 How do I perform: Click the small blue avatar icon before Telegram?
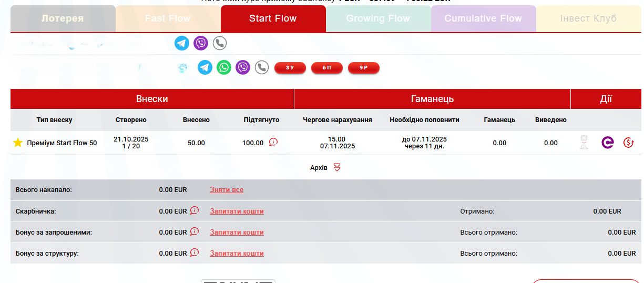pyautogui.click(x=182, y=68)
